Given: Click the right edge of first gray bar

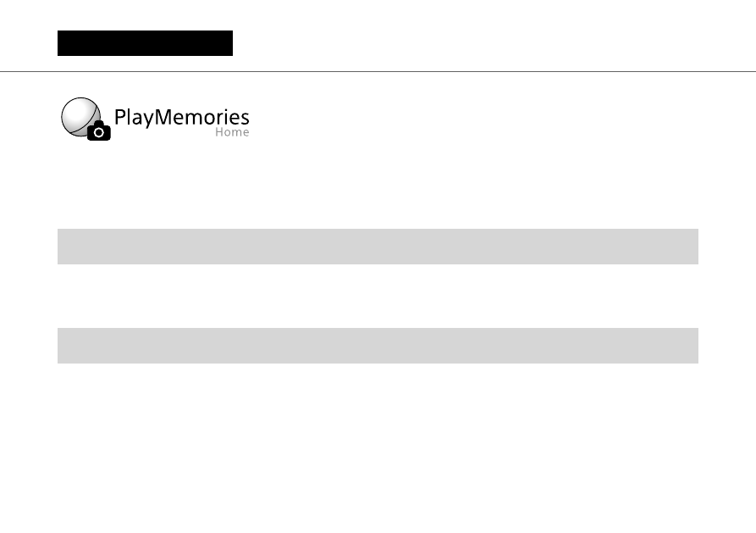Looking at the screenshot, I should point(694,247).
